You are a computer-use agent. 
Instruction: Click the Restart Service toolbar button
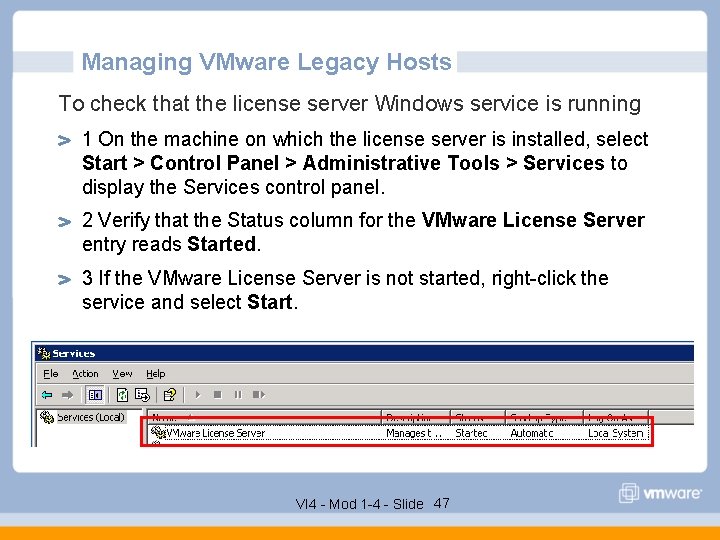pyautogui.click(x=259, y=394)
